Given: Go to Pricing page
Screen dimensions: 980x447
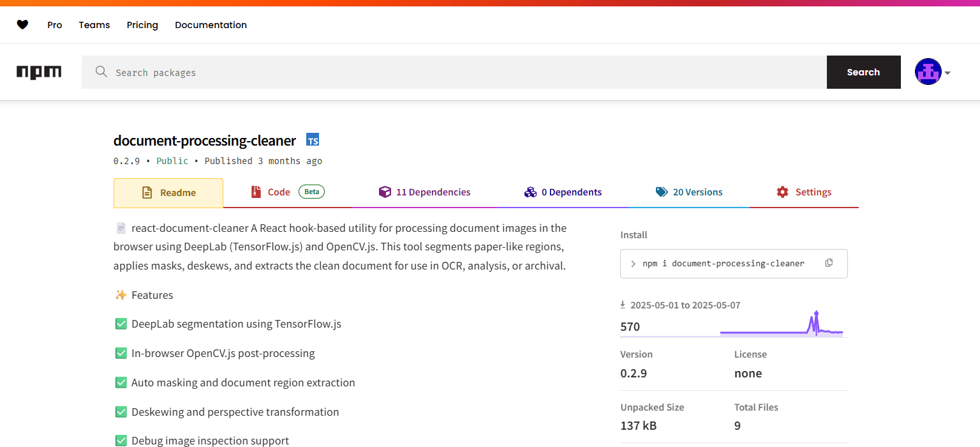Looking at the screenshot, I should click(142, 25).
